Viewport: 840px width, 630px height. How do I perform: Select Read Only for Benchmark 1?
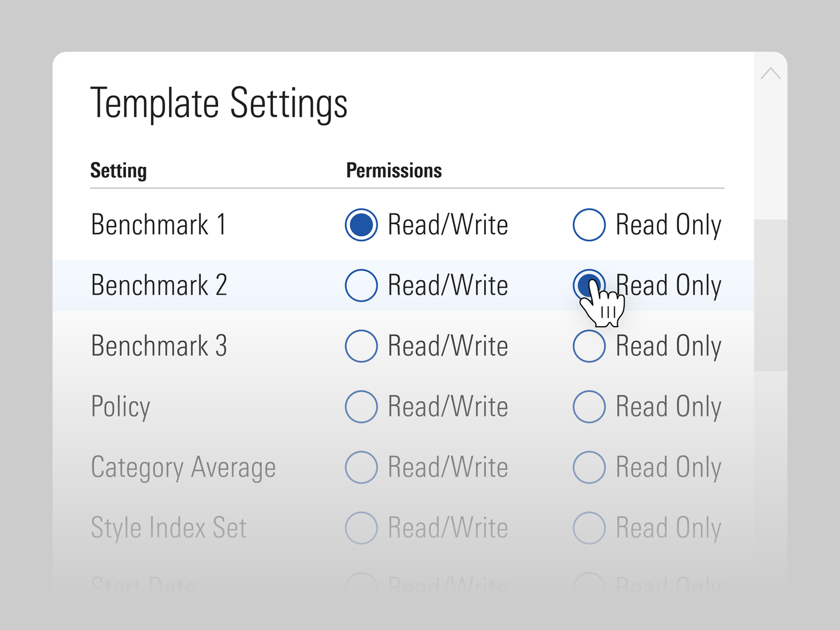click(x=589, y=225)
